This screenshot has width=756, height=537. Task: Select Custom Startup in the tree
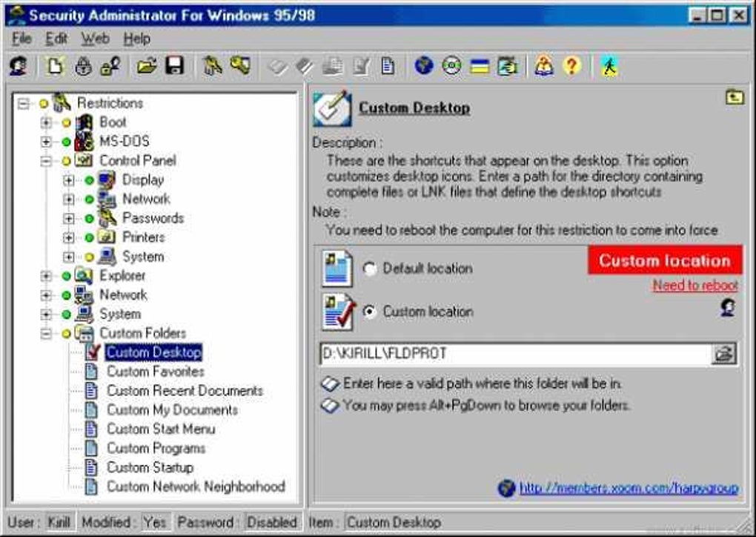(150, 467)
